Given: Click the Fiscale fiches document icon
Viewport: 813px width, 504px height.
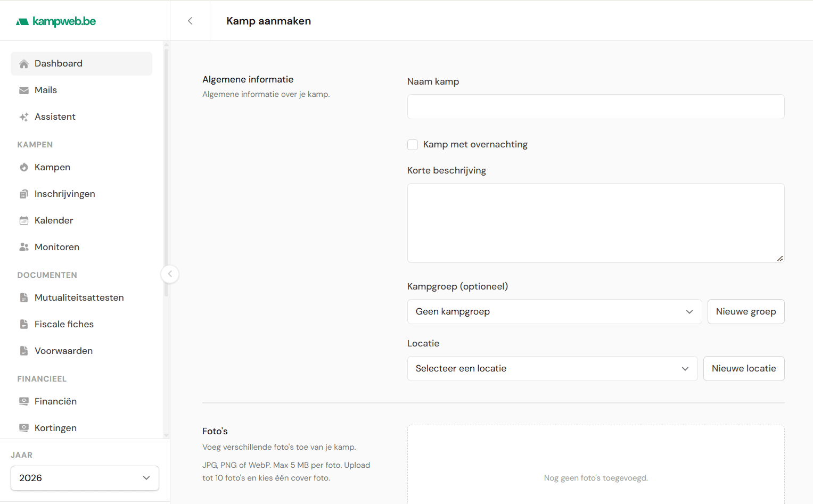Looking at the screenshot, I should tap(24, 325).
